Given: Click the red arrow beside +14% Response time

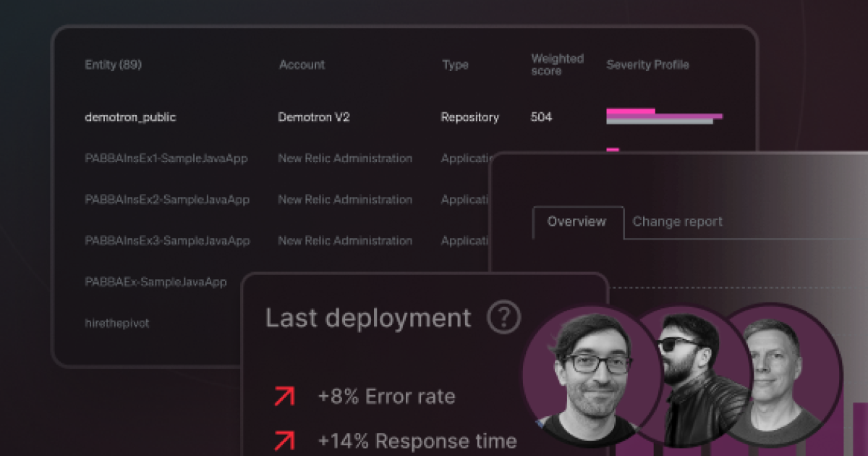Looking at the screenshot, I should point(284,440).
